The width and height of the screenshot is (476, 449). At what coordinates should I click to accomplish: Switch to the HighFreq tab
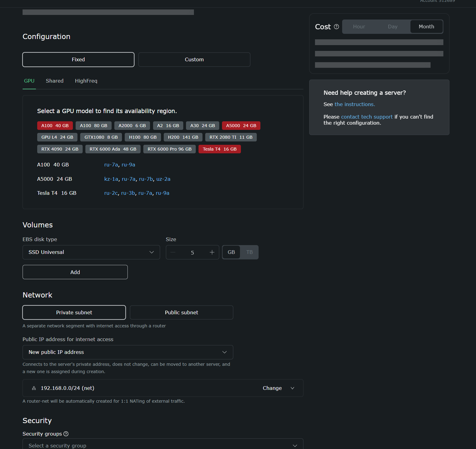86,81
